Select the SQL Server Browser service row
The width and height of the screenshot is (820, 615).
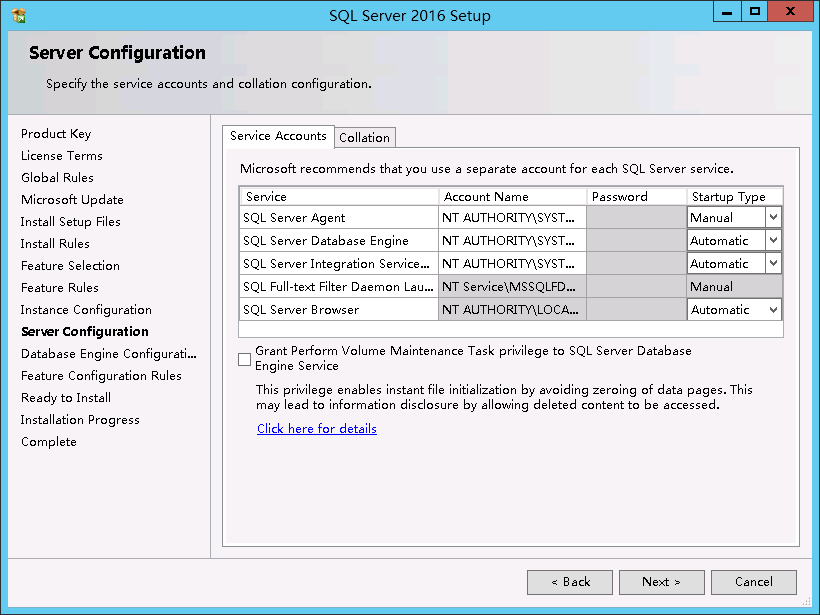click(x=339, y=309)
